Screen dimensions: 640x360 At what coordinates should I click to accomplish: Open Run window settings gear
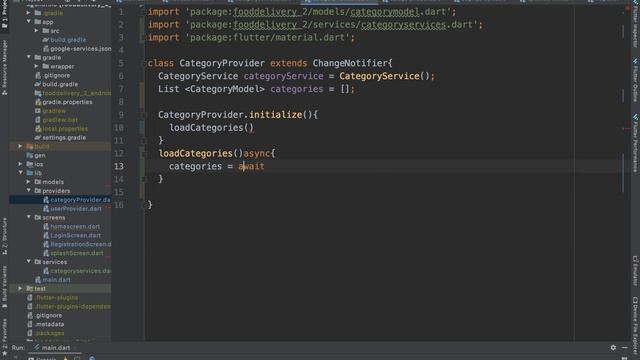point(613,348)
